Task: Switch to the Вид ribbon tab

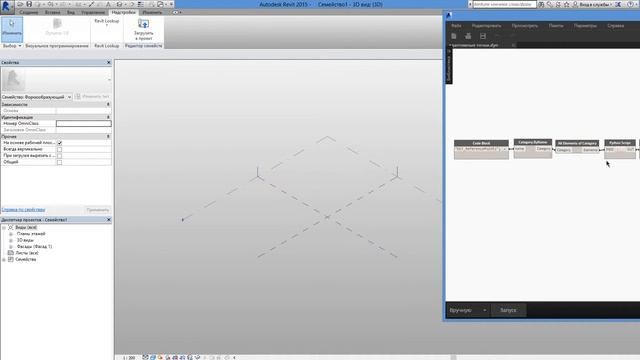Action: [x=71, y=13]
